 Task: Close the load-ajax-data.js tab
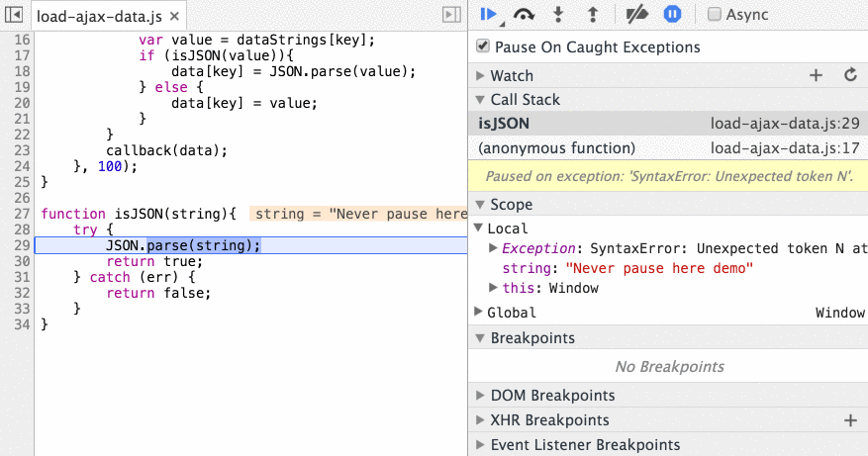tap(174, 16)
